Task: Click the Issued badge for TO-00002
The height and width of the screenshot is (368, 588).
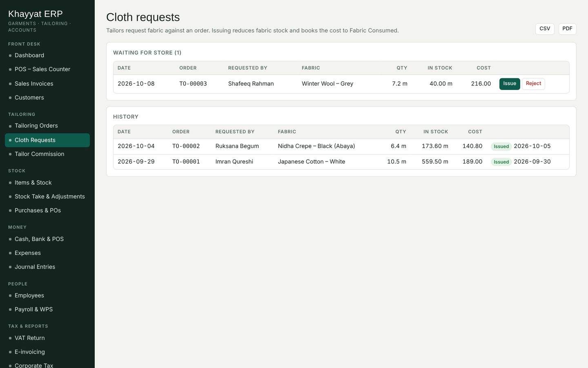Action: pos(501,146)
